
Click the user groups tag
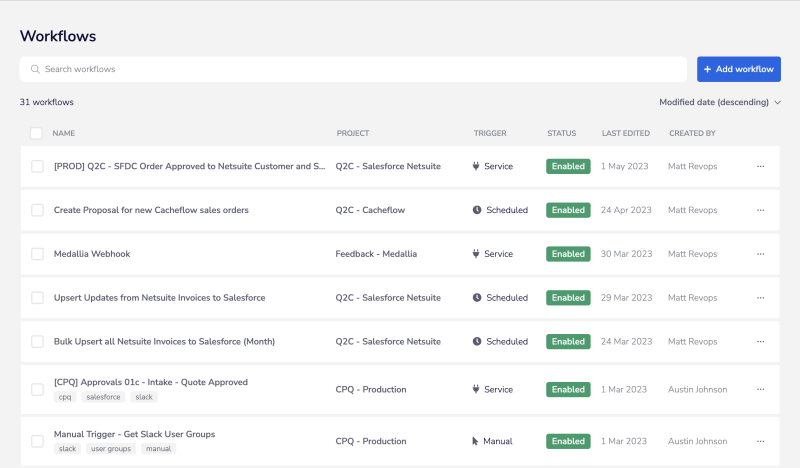pyautogui.click(x=111, y=449)
